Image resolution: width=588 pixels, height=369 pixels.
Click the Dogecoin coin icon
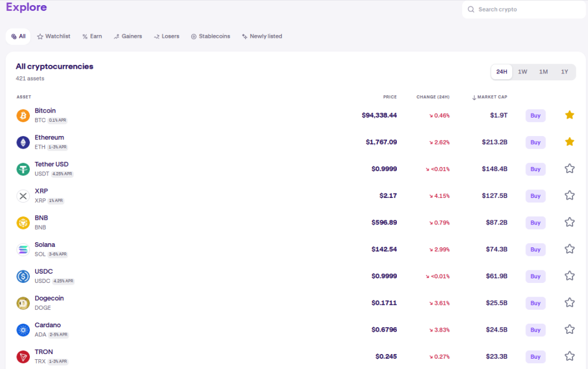(x=22, y=302)
